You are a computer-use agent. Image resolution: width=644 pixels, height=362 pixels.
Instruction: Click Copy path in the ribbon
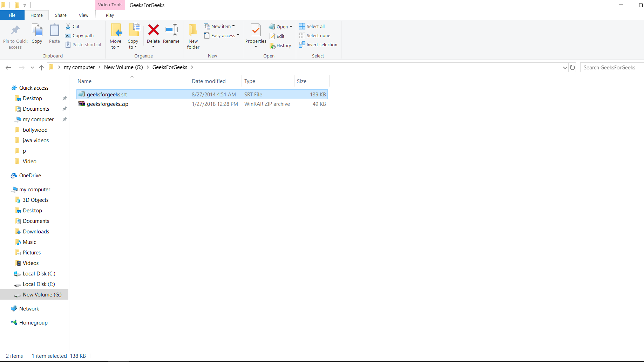[79, 35]
